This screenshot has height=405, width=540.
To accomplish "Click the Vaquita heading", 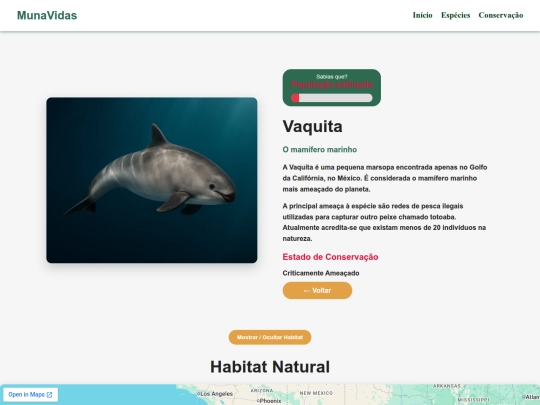I will [x=312, y=126].
